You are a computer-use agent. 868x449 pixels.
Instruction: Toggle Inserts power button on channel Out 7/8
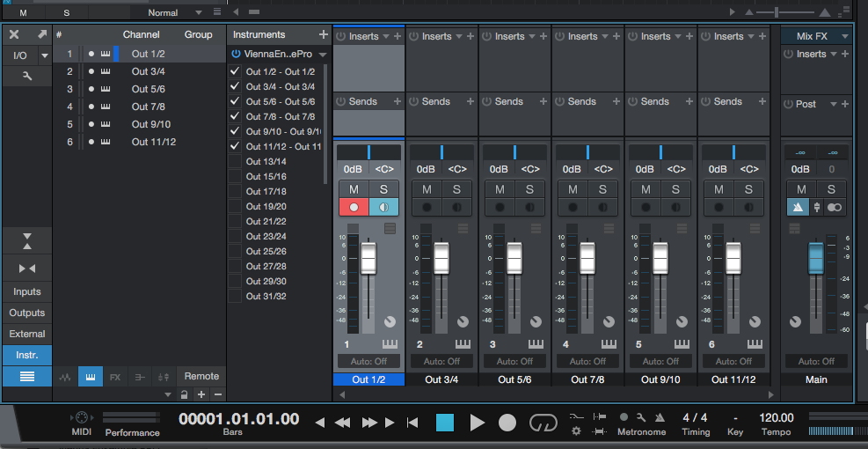pos(559,36)
